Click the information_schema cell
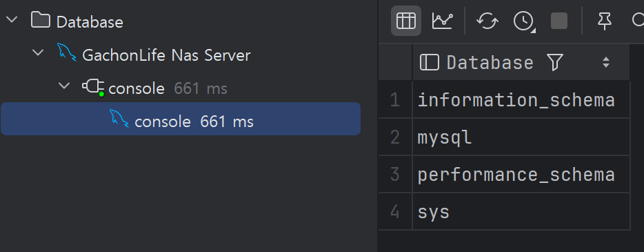The height and width of the screenshot is (252, 644). coord(521,100)
